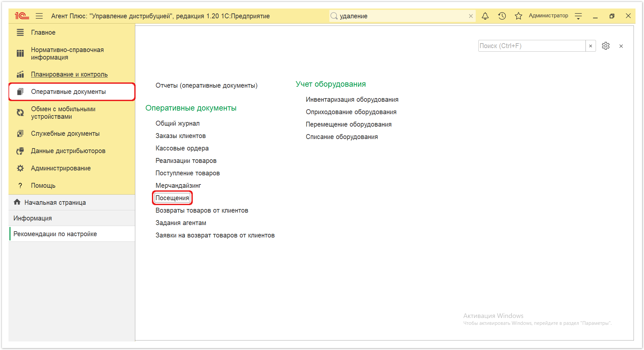644x350 pixels.
Task: Click Оперативные документы section icon
Action: 20,92
